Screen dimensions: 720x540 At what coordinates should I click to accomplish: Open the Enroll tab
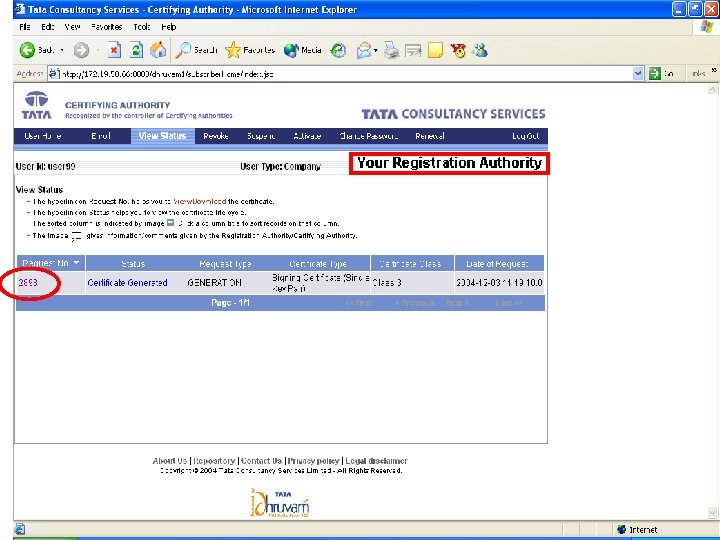point(101,136)
